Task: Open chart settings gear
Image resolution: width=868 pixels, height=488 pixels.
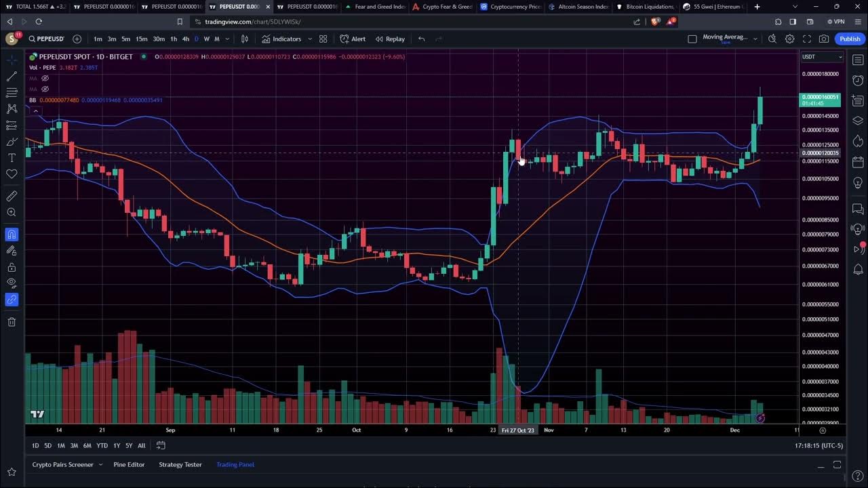Action: [790, 39]
